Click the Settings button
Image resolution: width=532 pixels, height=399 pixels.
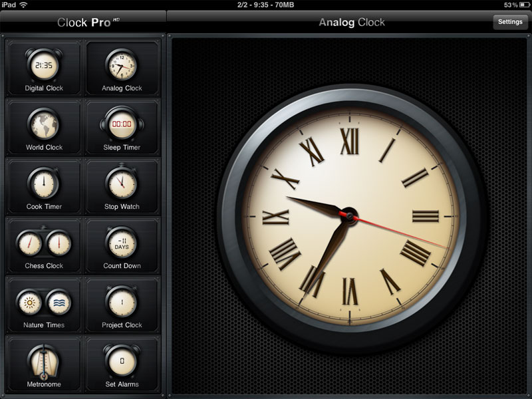click(x=510, y=22)
